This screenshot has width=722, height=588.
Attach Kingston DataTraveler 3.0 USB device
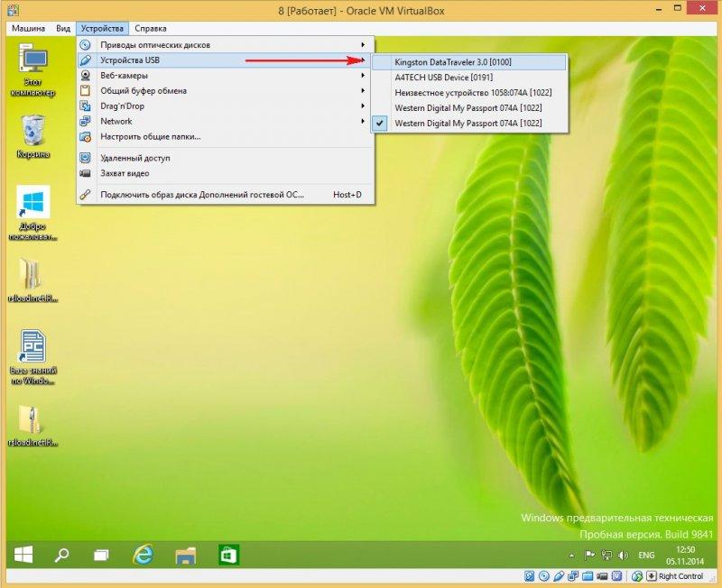pos(469,62)
